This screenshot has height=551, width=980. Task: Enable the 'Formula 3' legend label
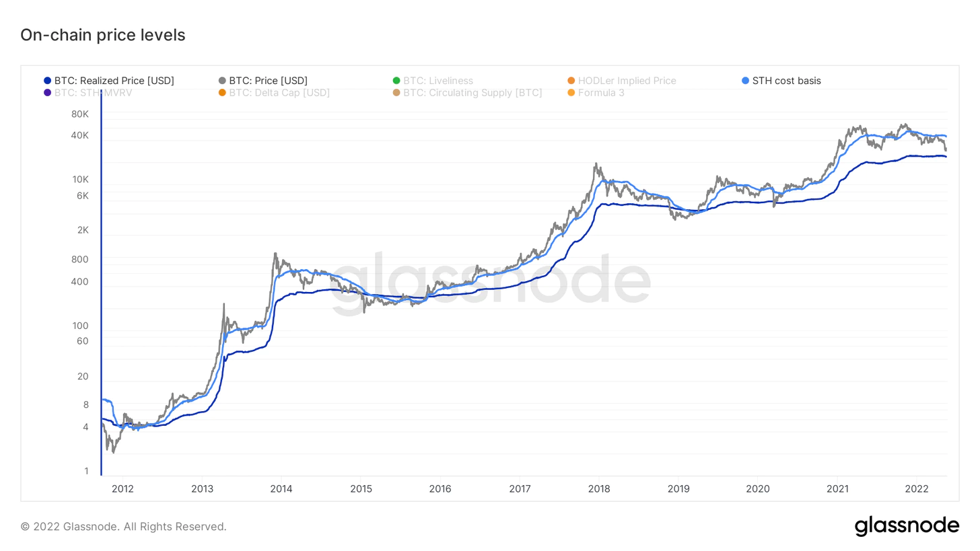coord(600,93)
